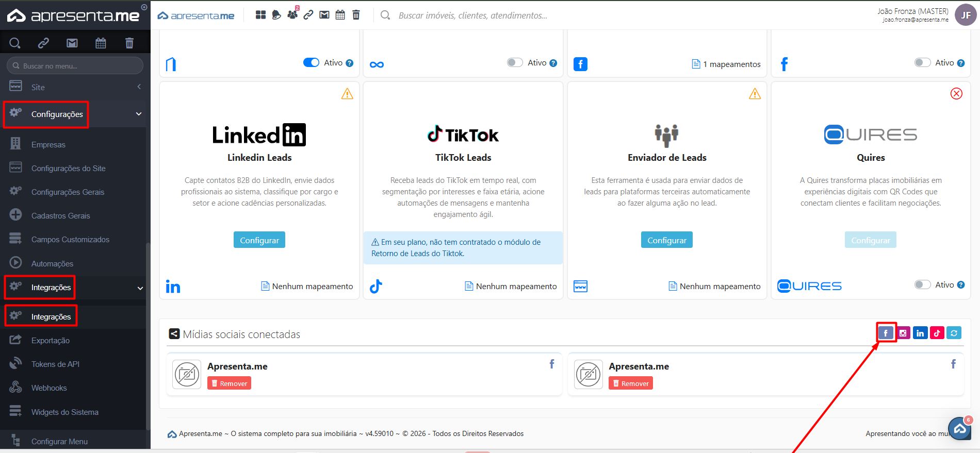
Task: Open Nenhum mapeamento on TikTok card
Action: (511, 287)
